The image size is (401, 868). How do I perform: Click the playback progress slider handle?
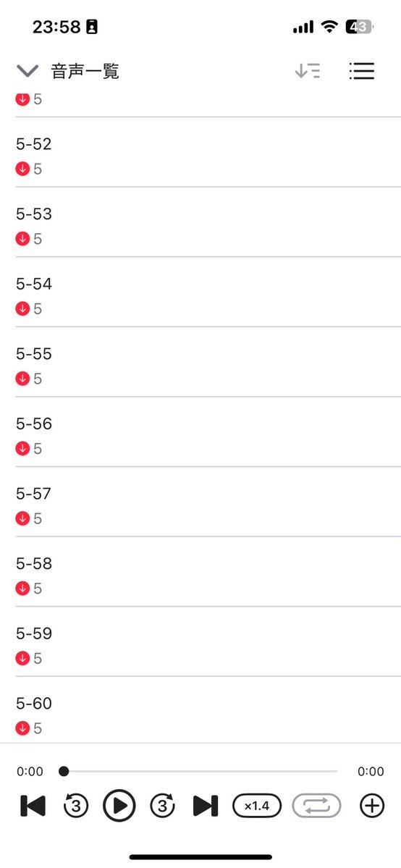coord(64,771)
